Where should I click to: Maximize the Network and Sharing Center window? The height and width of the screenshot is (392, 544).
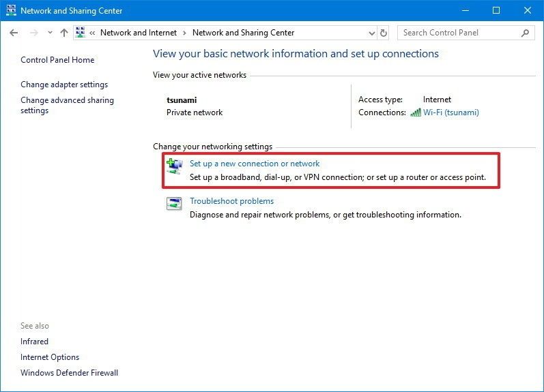coord(496,10)
